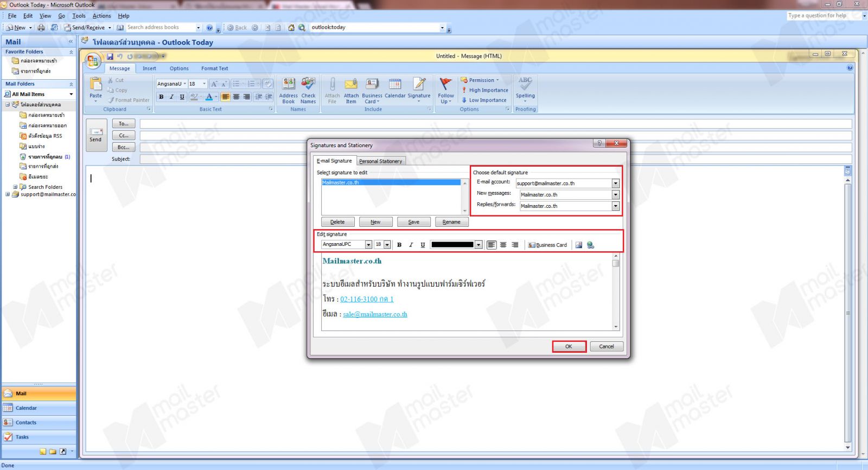
Task: Open AngsanaUPC font dropdown in signature editor
Action: click(x=368, y=245)
